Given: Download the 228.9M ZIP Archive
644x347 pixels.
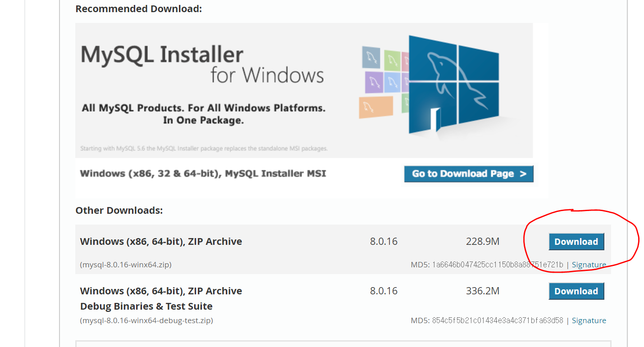Looking at the screenshot, I should coord(576,242).
